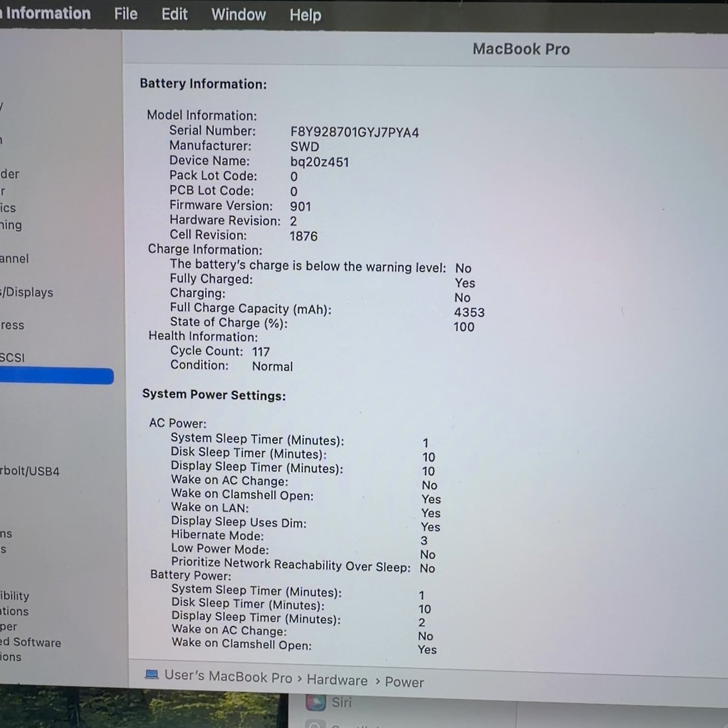Click the System Power Settings heading
The width and height of the screenshot is (728, 728).
214,395
